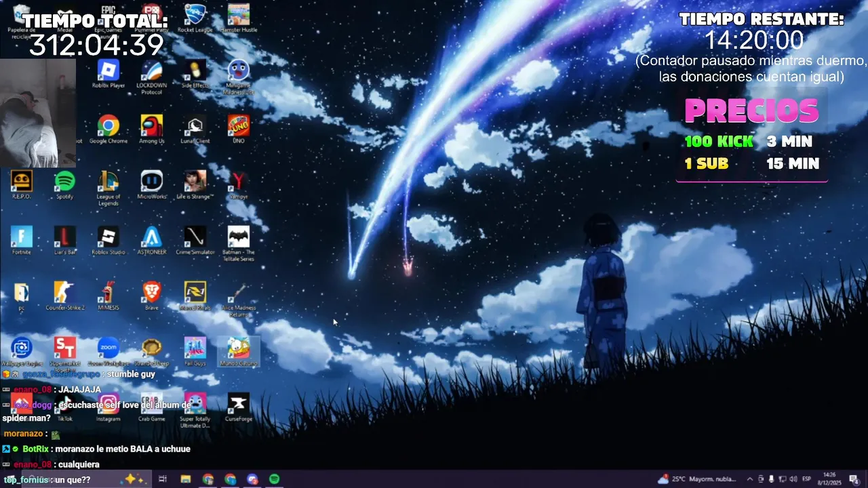Click the Among Us desktop icon
868x488 pixels.
151,129
